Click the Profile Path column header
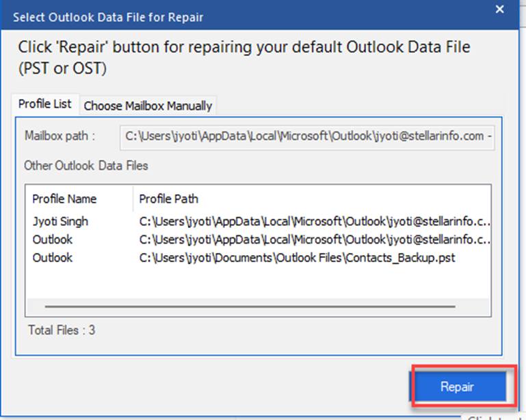Viewport: 526px width, 420px height. [169, 199]
